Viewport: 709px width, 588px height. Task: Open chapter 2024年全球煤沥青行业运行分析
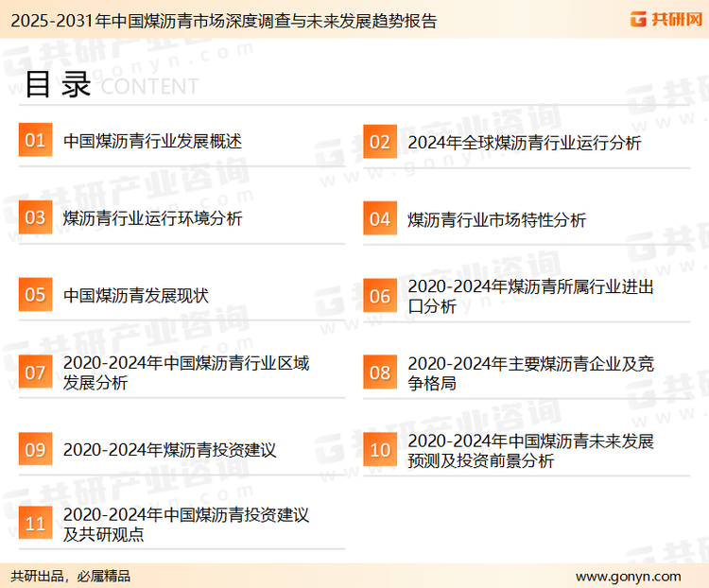[524, 143]
